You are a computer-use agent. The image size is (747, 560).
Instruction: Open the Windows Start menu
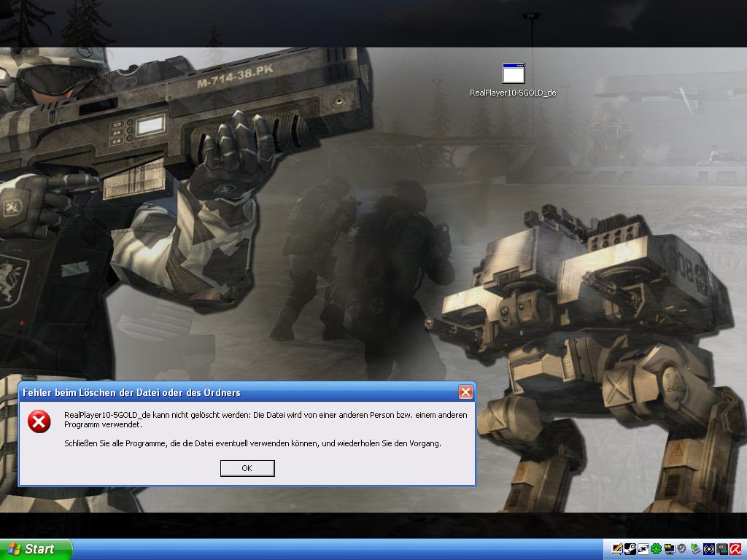tap(36, 549)
